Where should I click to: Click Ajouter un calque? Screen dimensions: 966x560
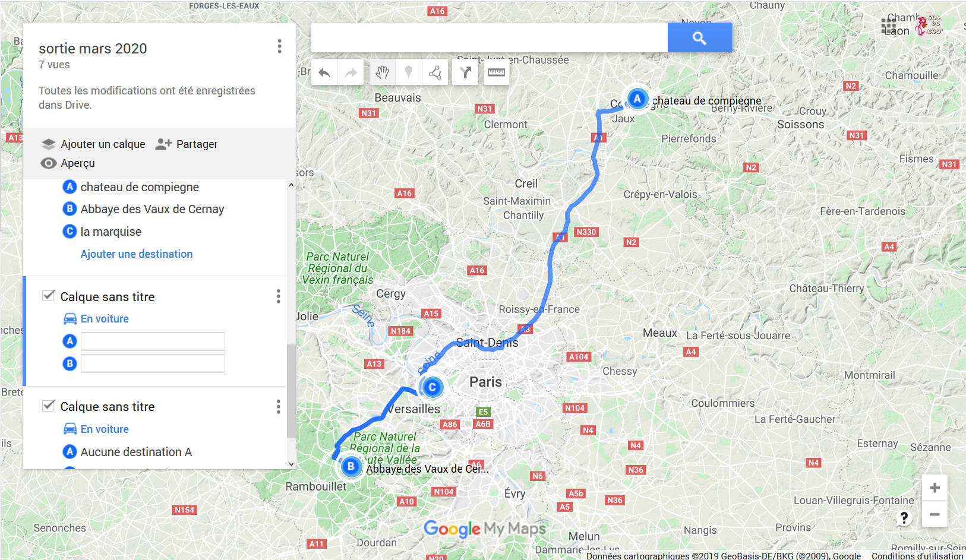pyautogui.click(x=94, y=144)
